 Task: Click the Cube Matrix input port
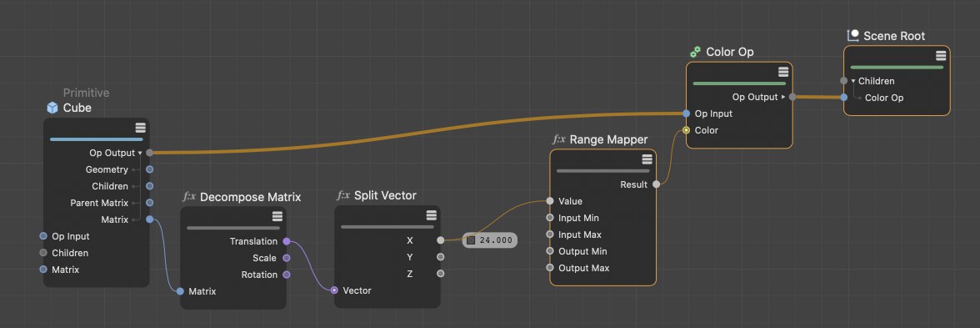coord(43,269)
